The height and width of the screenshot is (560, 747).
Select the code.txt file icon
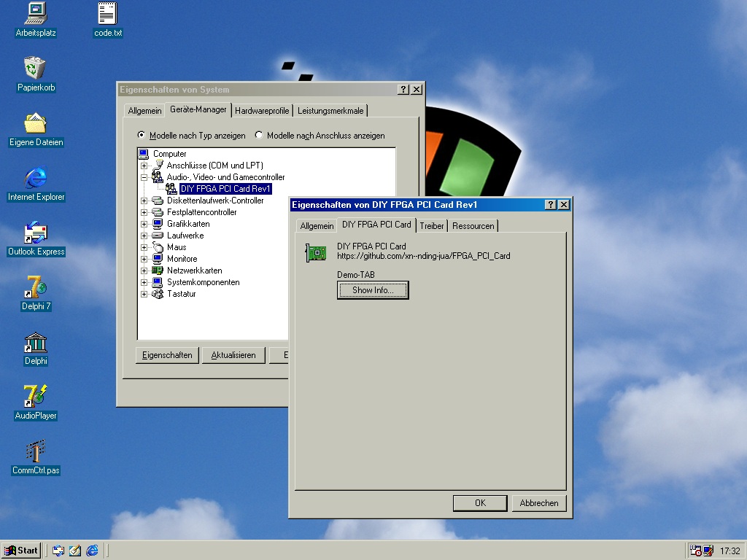(107, 15)
